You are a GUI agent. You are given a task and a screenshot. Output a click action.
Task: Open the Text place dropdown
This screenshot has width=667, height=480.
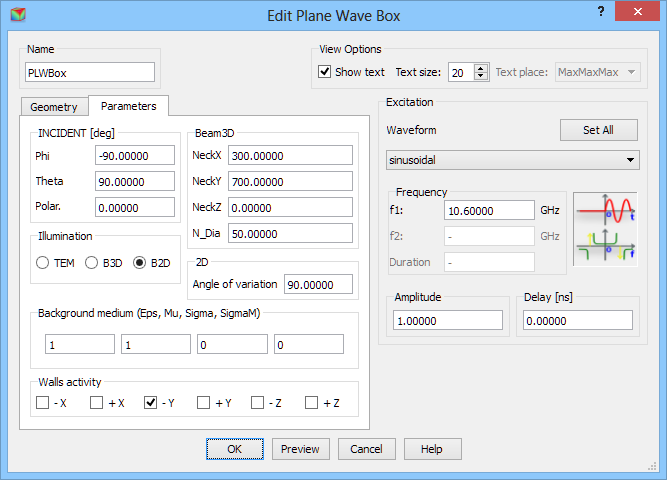[x=597, y=72]
